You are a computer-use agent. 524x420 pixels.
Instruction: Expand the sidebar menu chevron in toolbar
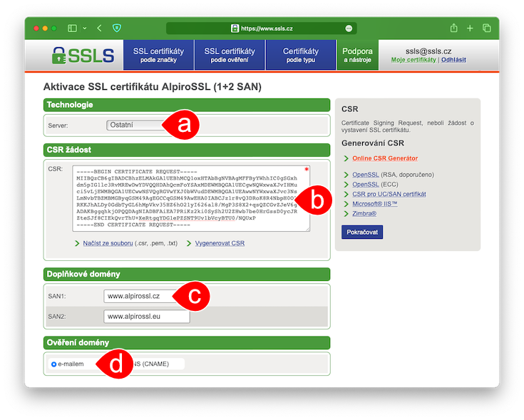coord(85,29)
